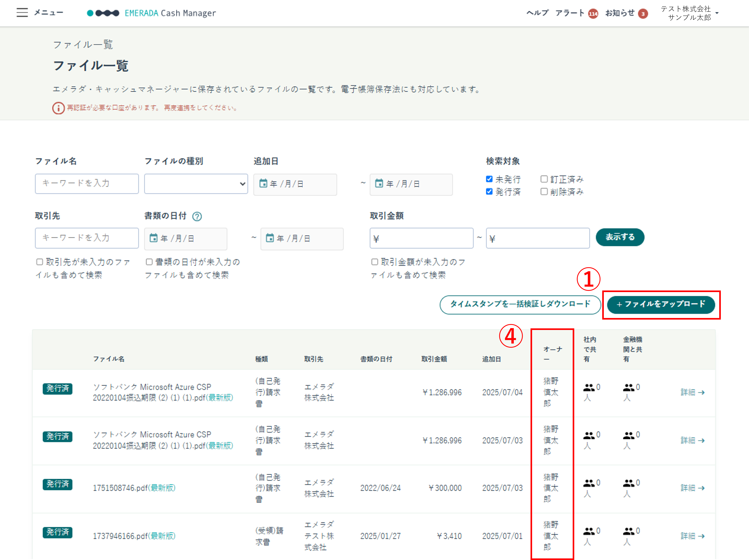Click 社内で共有 people icon in ￥1,286,996 2025/07/03 row

tap(589, 436)
